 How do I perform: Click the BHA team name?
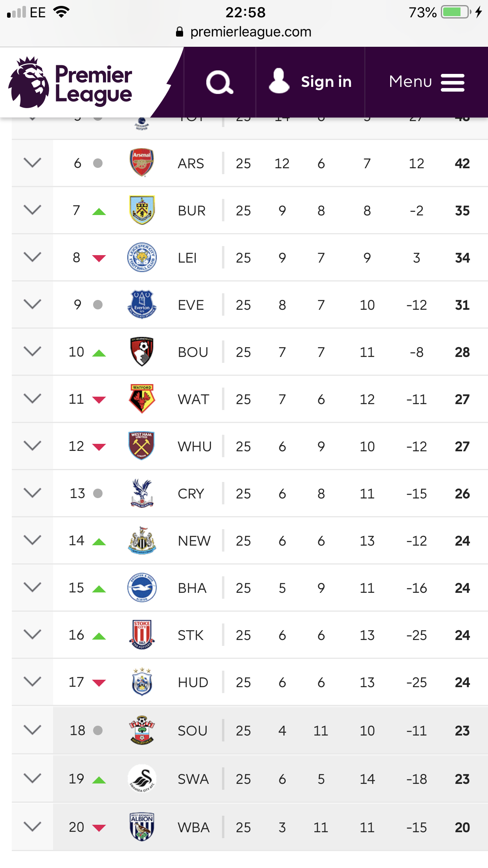192,588
